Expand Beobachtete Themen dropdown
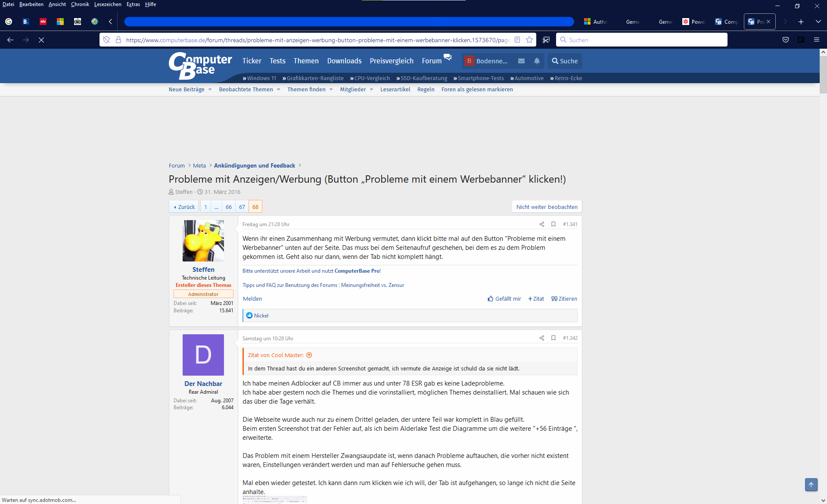 (x=279, y=90)
